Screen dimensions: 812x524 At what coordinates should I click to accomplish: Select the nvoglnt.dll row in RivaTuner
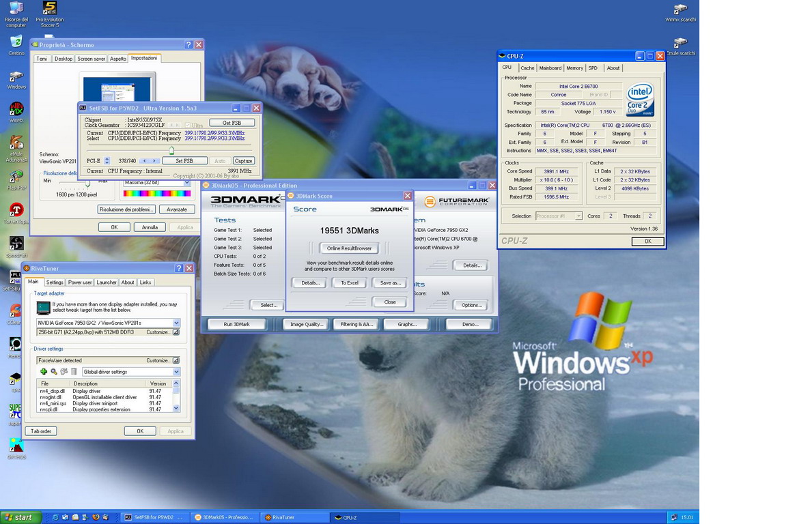[104, 397]
